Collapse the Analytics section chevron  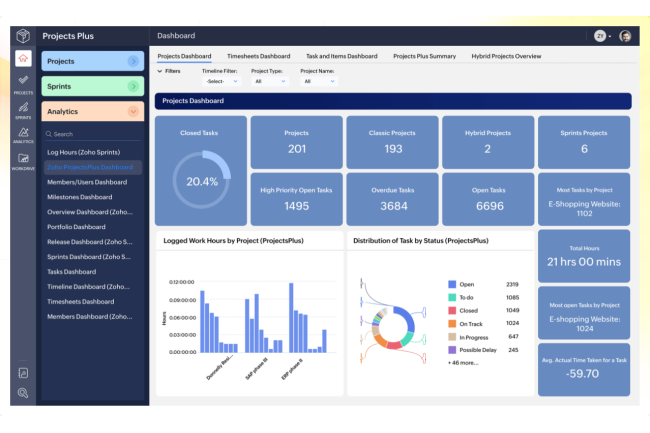(133, 111)
